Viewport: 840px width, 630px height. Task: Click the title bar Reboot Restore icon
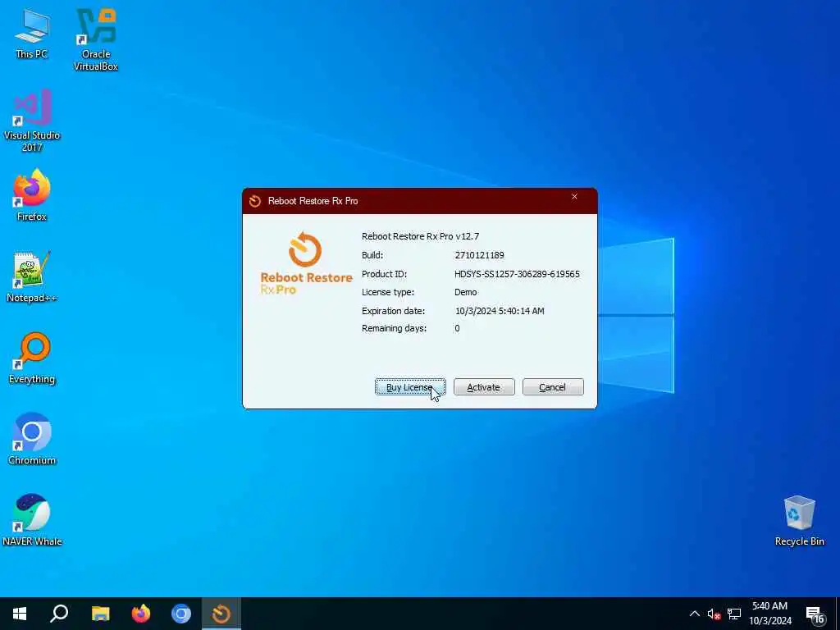(255, 201)
